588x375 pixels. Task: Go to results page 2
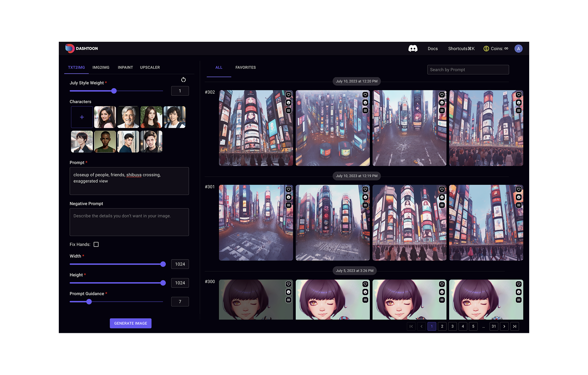pos(442,326)
